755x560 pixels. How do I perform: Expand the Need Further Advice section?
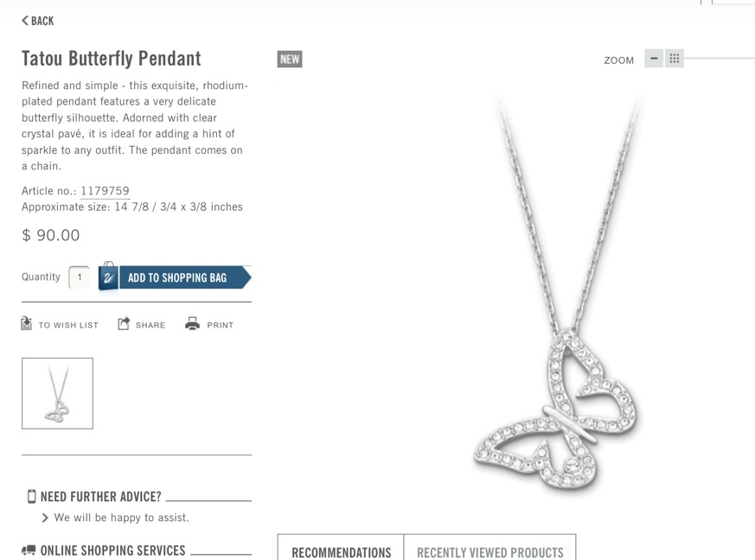click(x=100, y=497)
